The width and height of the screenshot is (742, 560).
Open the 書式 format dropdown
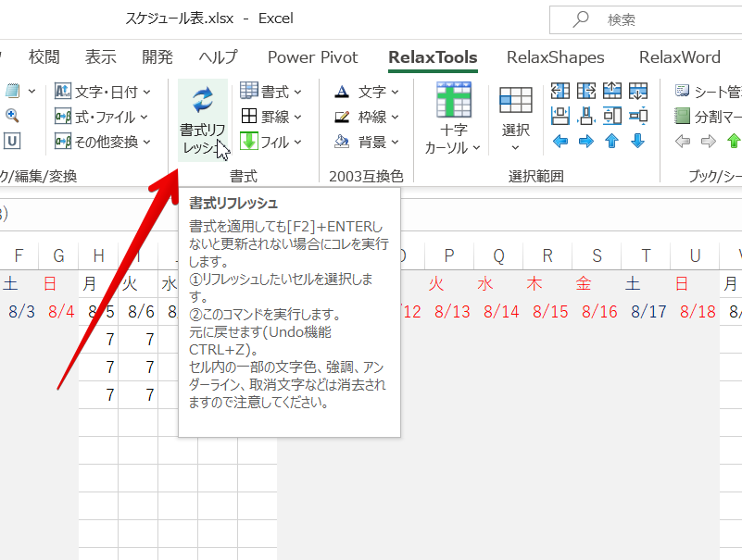click(270, 92)
